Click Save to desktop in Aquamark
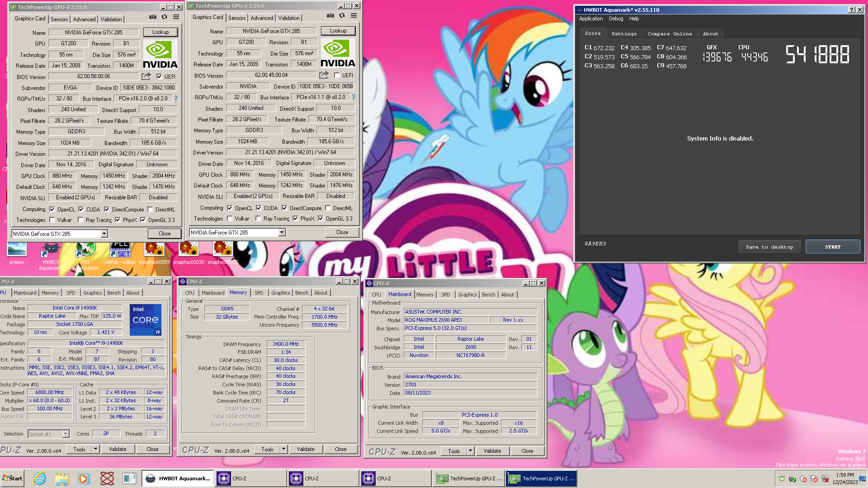The height and width of the screenshot is (488, 868). [769, 247]
